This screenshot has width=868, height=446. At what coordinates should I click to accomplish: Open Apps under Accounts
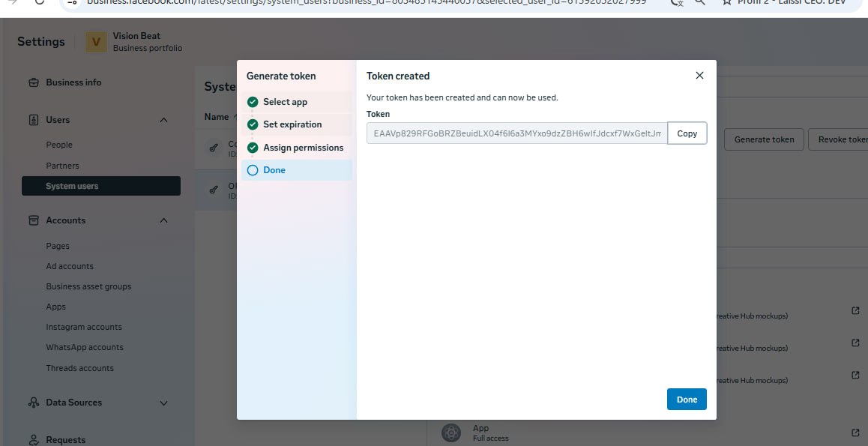(x=56, y=307)
